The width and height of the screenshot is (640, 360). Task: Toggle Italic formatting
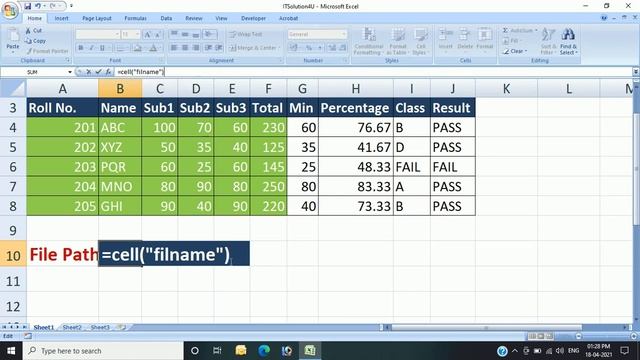click(91, 48)
